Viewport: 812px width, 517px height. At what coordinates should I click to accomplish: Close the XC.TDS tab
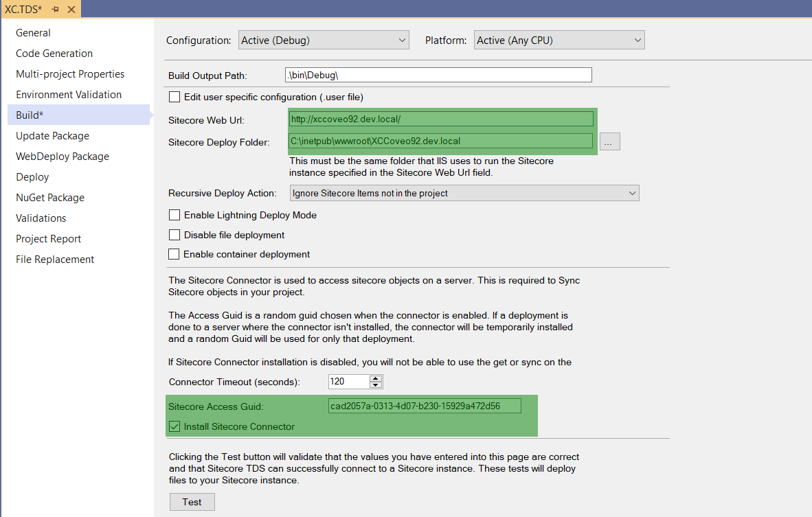tap(71, 10)
